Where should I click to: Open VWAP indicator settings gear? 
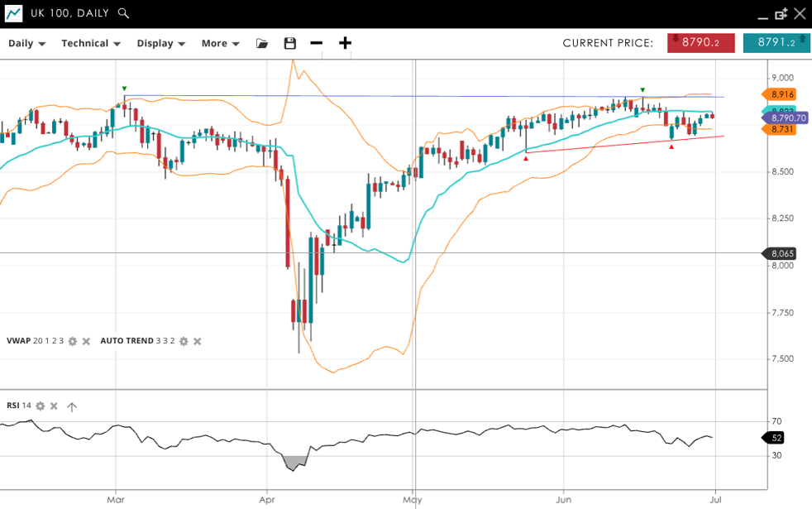coord(73,341)
